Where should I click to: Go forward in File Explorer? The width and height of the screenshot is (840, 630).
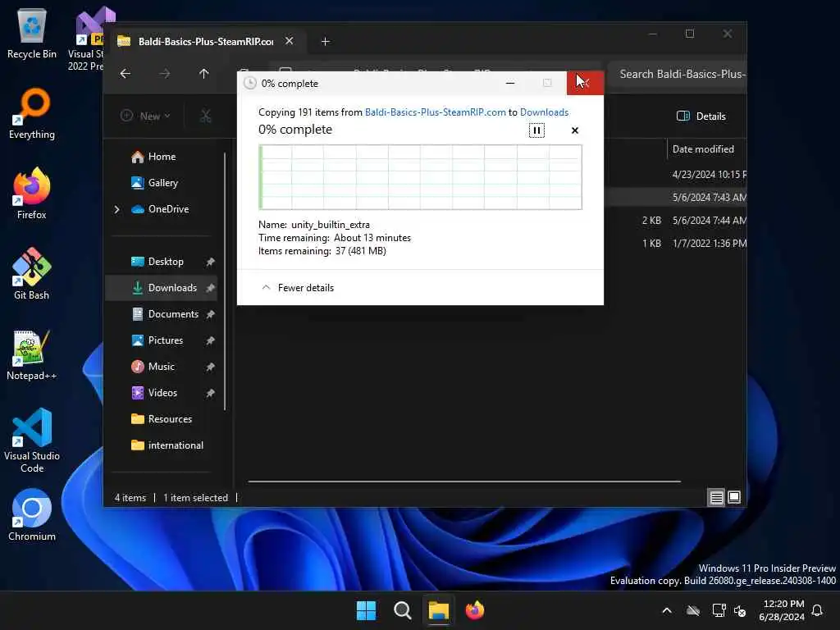pos(164,73)
